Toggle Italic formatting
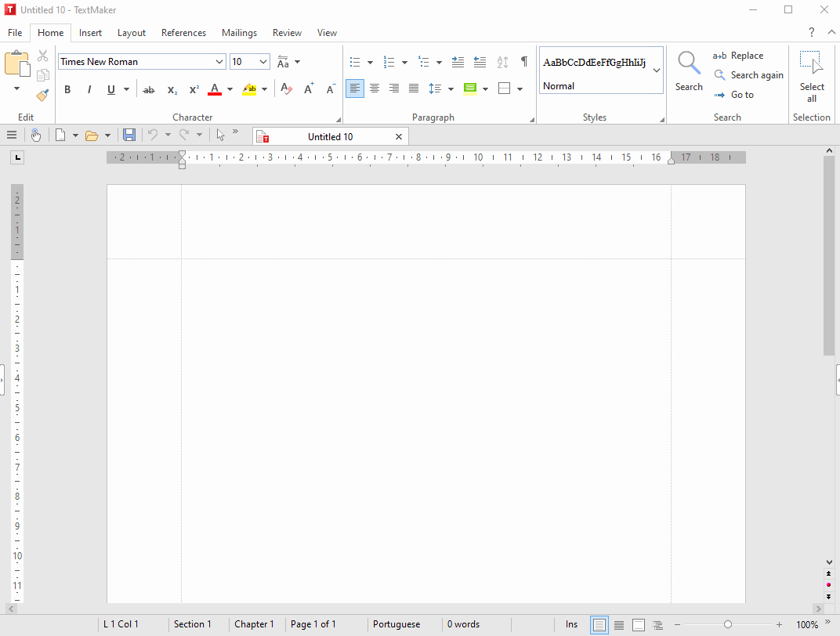This screenshot has width=840, height=636. [89, 90]
